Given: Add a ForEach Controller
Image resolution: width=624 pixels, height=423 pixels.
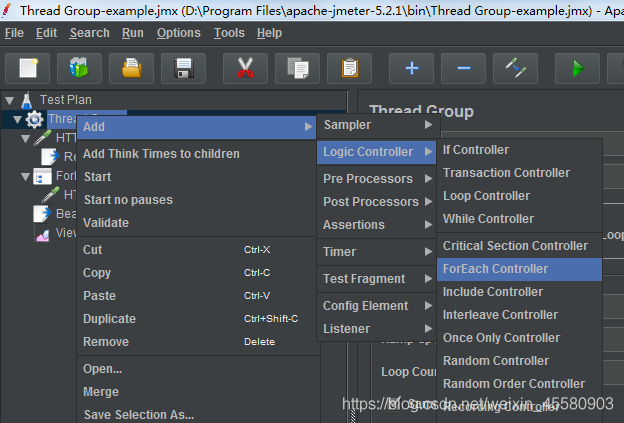Looking at the screenshot, I should click(519, 269).
